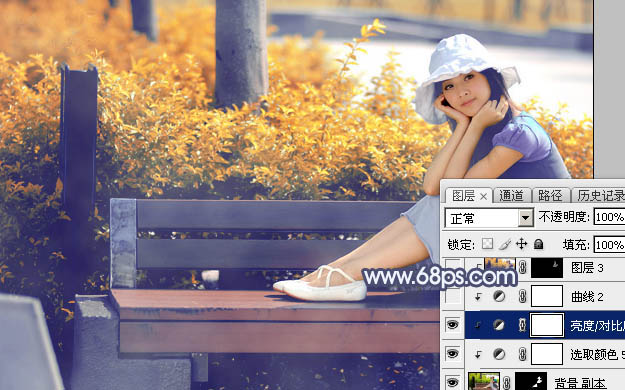
Task: Click the 亮度/对比度 clipping arrow icon
Action: pyautogui.click(x=478, y=325)
